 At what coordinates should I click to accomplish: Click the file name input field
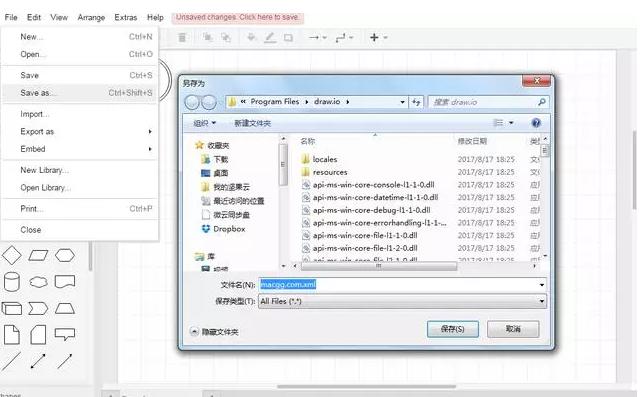tap(398, 285)
